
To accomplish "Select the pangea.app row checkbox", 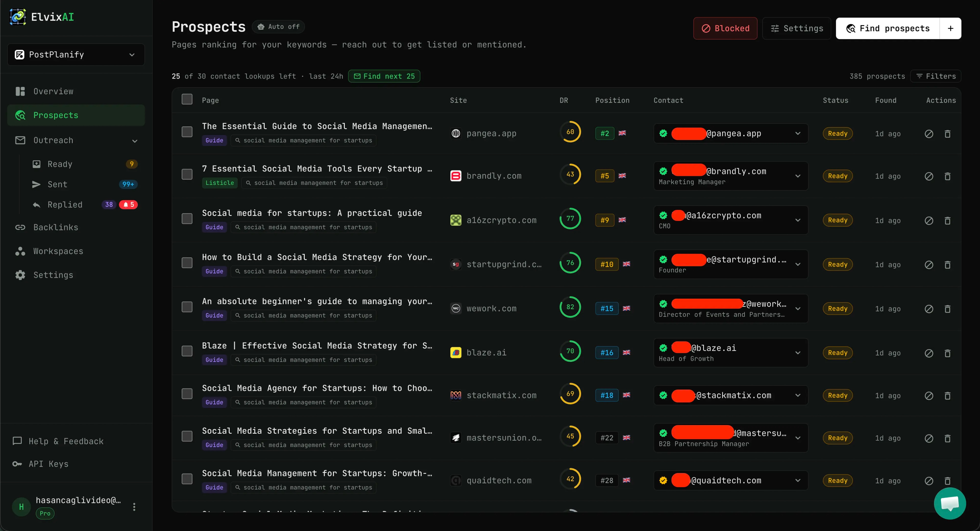I will click(187, 132).
